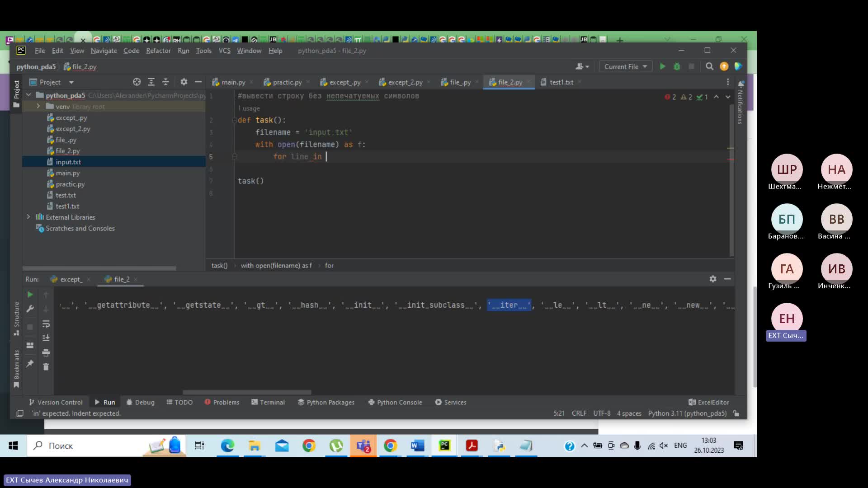The width and height of the screenshot is (868, 488).
Task: Open Word from the taskbar
Action: 417,446
